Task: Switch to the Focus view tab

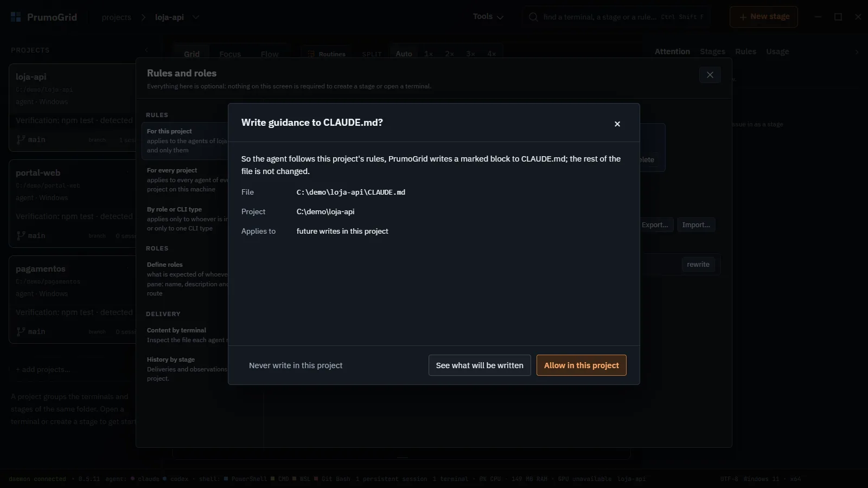Action: [230, 54]
